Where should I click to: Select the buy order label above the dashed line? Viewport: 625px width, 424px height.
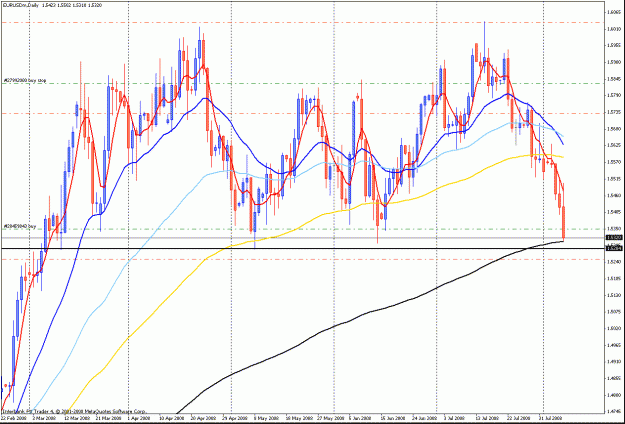(20, 226)
